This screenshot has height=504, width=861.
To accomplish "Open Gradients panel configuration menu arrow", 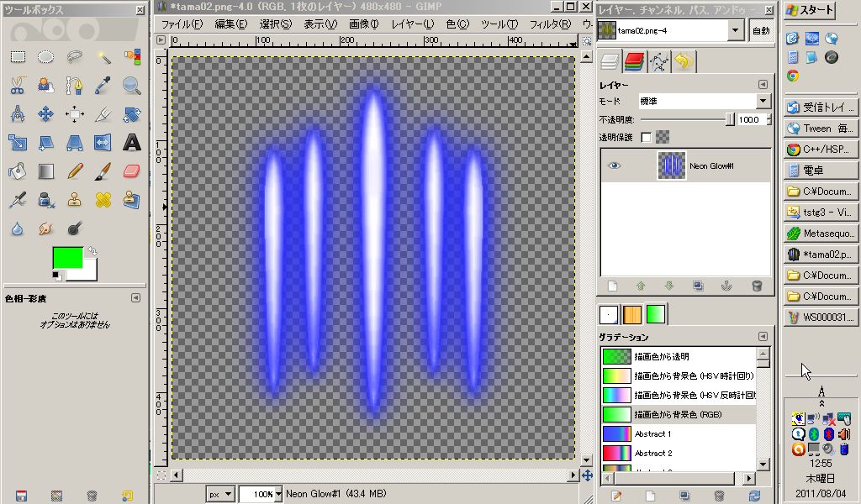I will click(x=763, y=337).
